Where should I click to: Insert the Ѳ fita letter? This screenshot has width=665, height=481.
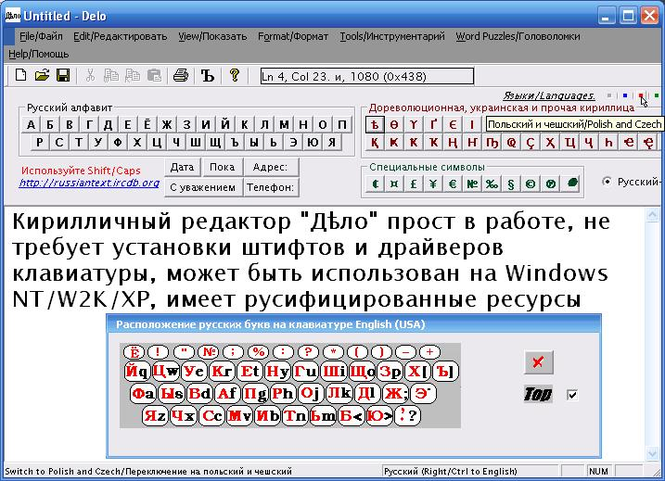(x=394, y=124)
